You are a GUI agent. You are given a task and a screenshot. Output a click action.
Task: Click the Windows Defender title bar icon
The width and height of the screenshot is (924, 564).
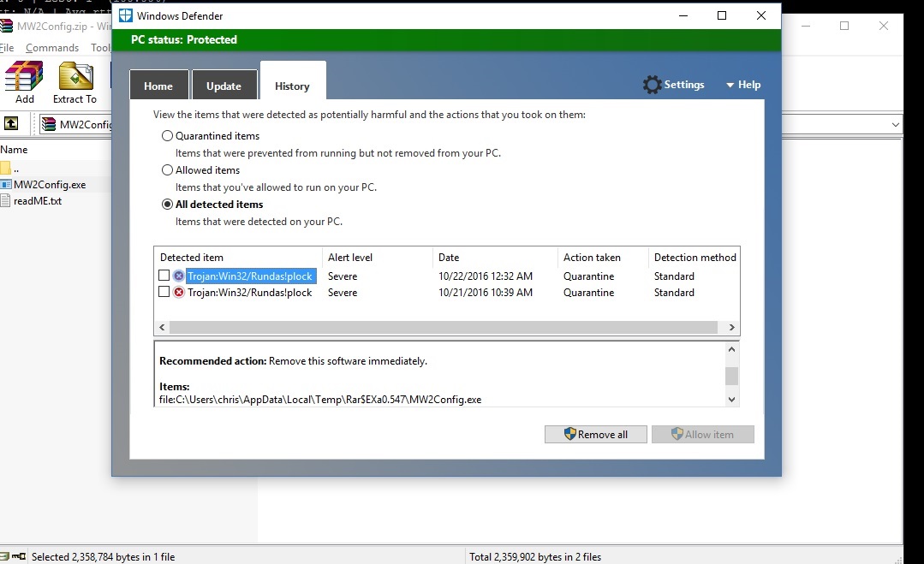point(126,15)
